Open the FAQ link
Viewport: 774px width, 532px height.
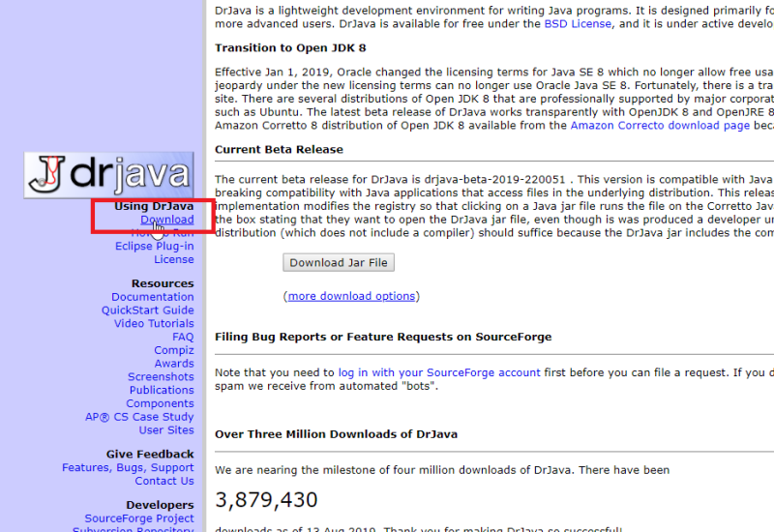click(183, 337)
